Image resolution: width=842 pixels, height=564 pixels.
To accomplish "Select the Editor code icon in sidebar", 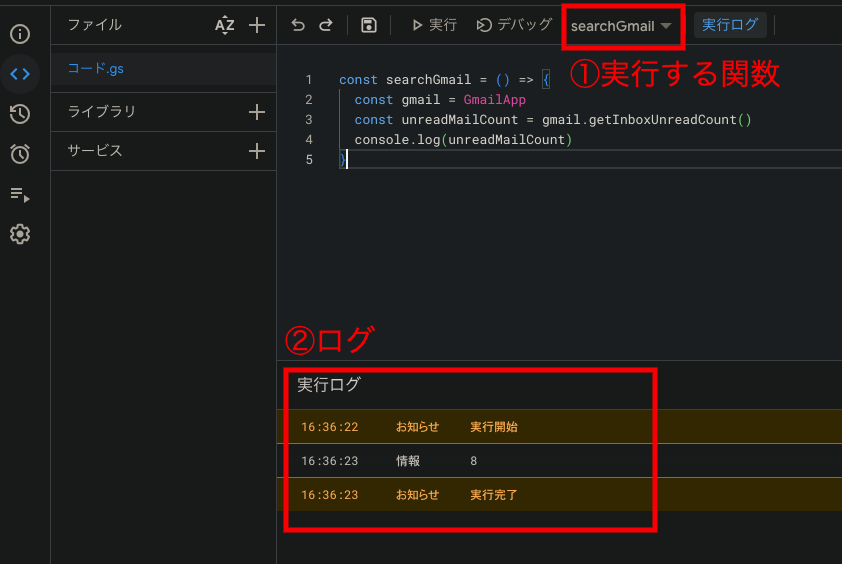I will (x=20, y=74).
